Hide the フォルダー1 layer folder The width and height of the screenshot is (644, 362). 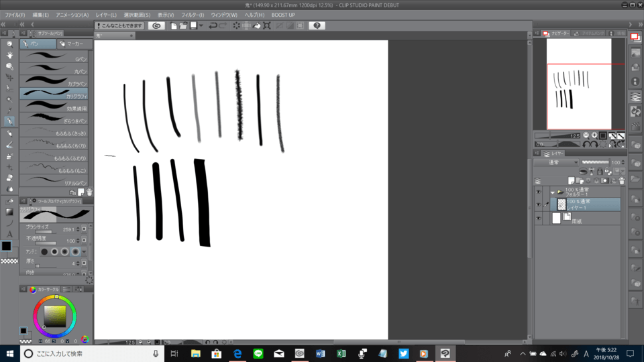pos(538,192)
